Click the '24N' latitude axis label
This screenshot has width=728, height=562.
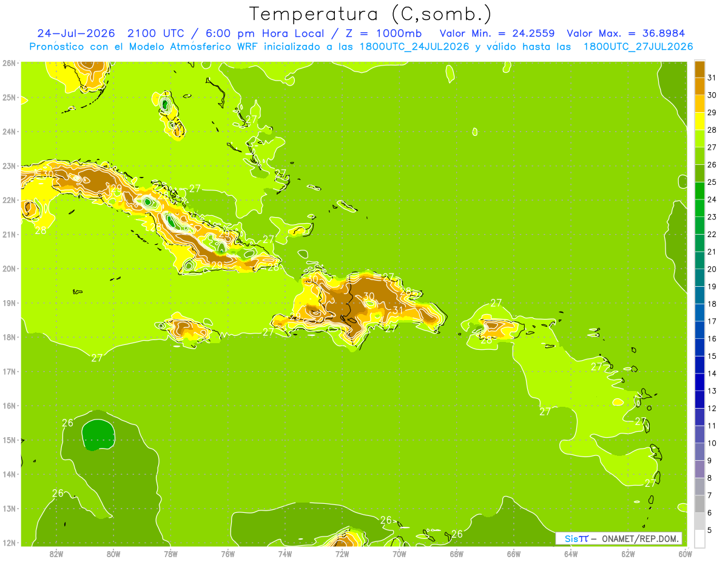[x=9, y=132]
